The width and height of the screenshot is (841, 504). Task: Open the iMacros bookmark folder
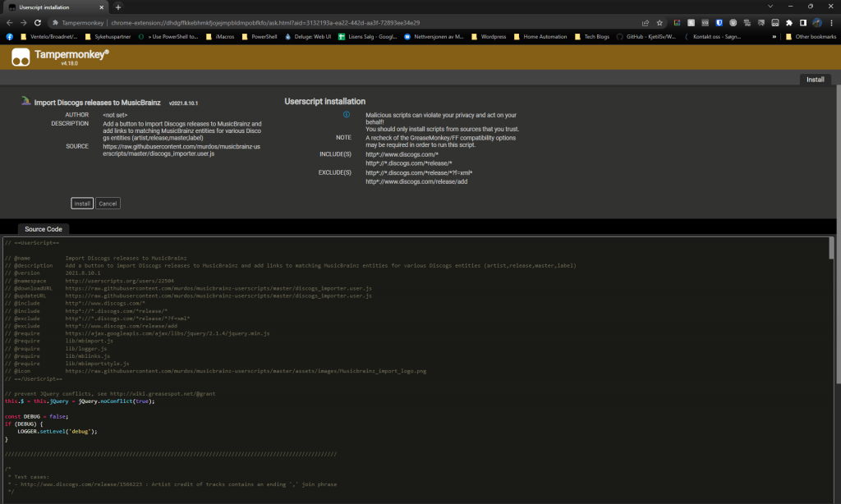tap(220, 37)
